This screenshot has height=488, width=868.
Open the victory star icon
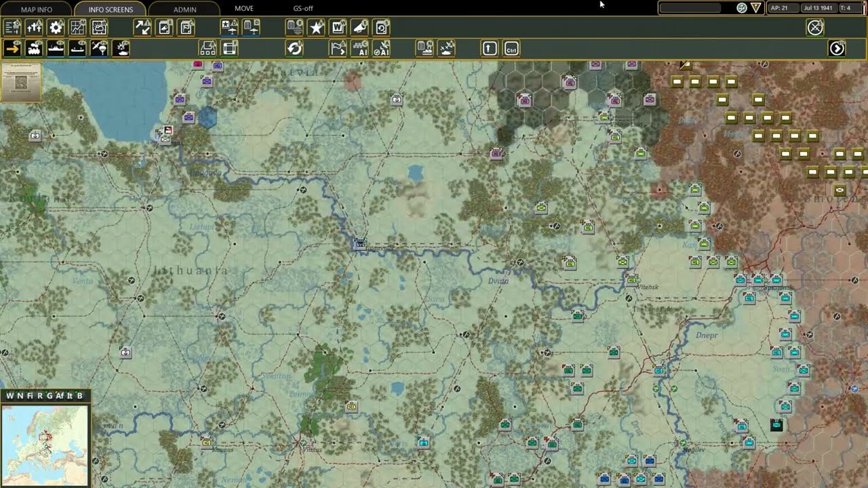click(316, 27)
